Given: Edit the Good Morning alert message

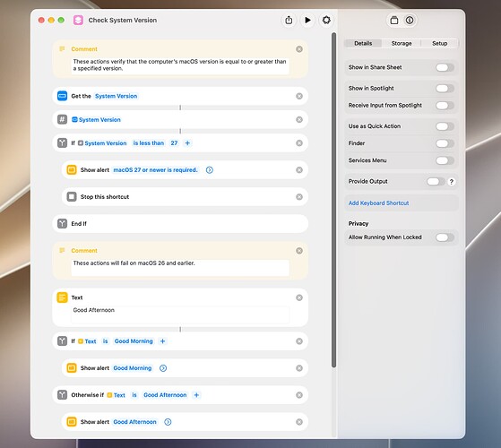Looking at the screenshot, I should (x=133, y=368).
